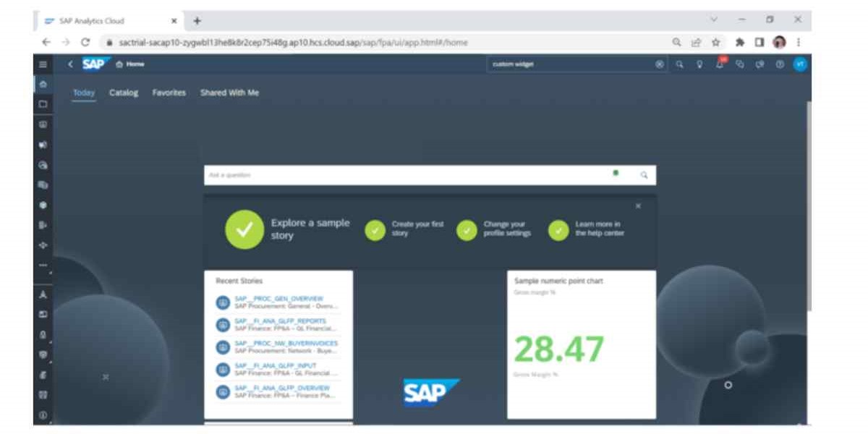
Task: Open the Shared With Me tab
Action: pyautogui.click(x=229, y=93)
